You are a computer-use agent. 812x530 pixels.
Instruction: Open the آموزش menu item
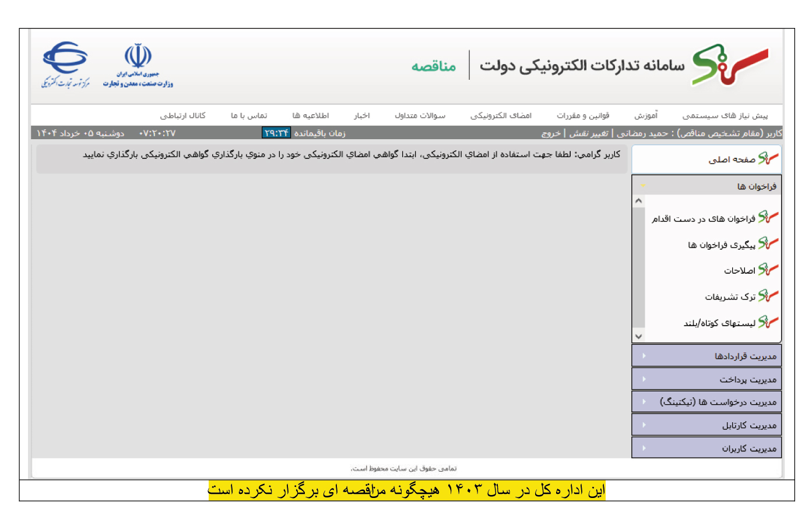pos(646,115)
